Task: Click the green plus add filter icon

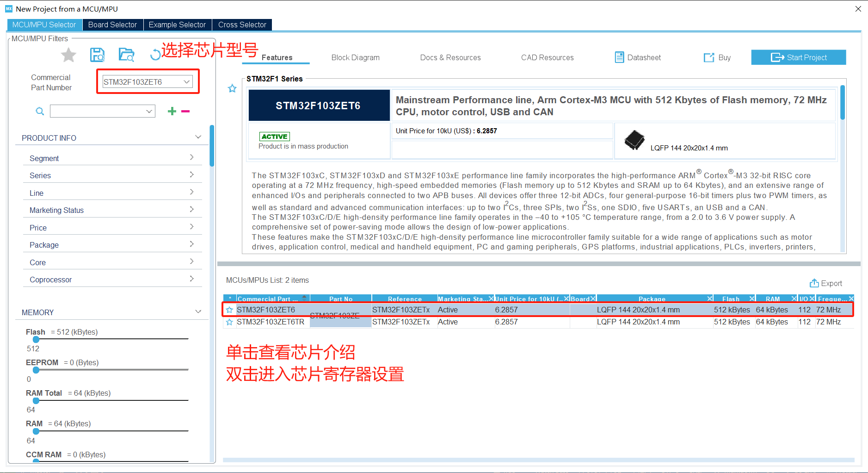Action: tap(172, 111)
